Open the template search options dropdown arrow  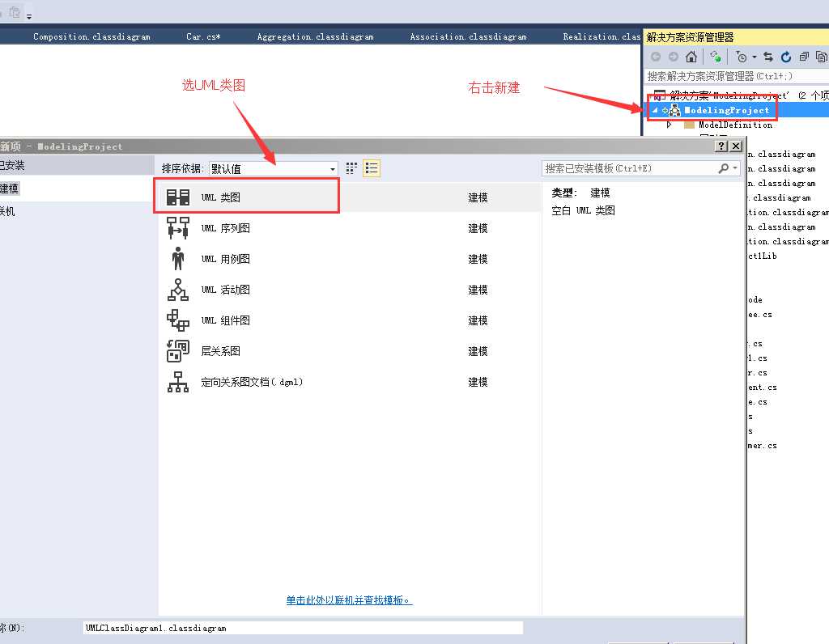pyautogui.click(x=735, y=168)
